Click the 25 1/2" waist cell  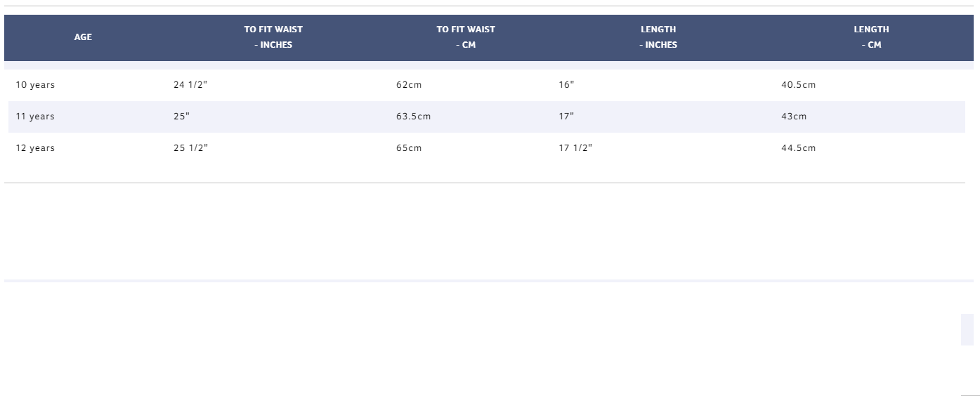190,148
